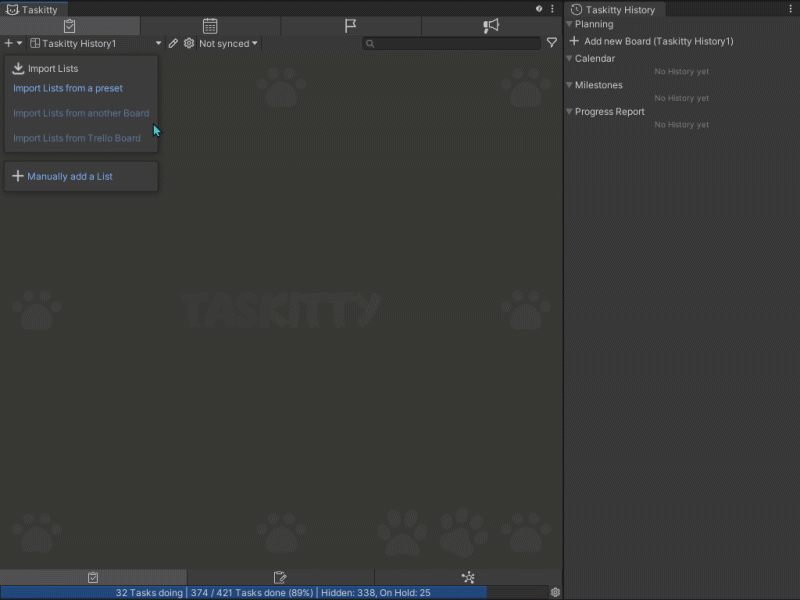Click 'No History yet' under Calendar
Image resolution: width=800 pixels, height=600 pixels.
(x=682, y=71)
